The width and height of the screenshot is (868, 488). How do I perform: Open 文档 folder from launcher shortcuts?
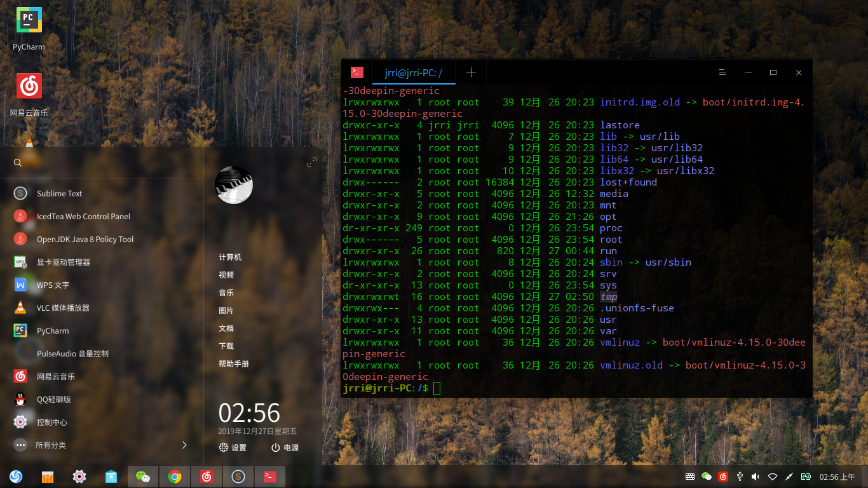click(x=226, y=328)
